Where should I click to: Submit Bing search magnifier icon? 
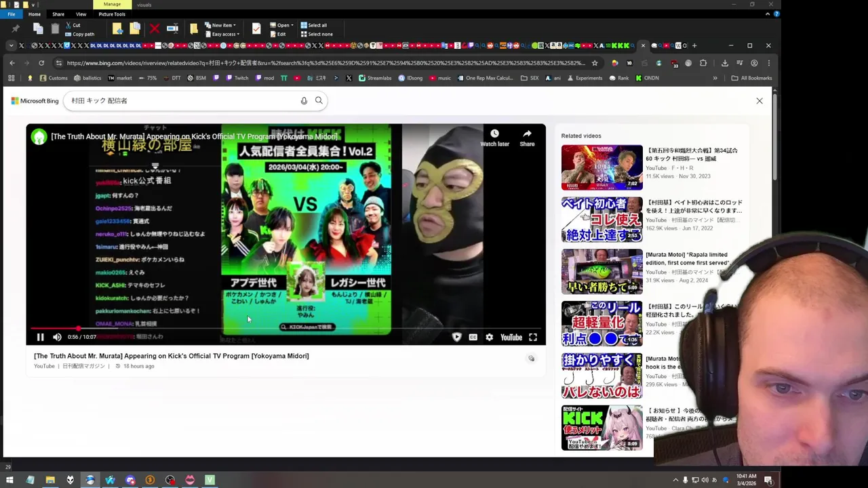(x=319, y=100)
